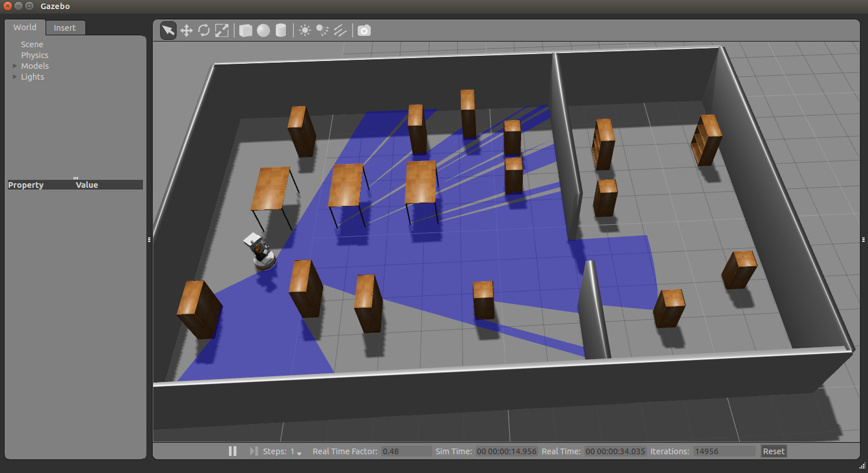Viewport: 868px width, 473px height.
Task: Activate the scale mode tool
Action: [x=222, y=30]
